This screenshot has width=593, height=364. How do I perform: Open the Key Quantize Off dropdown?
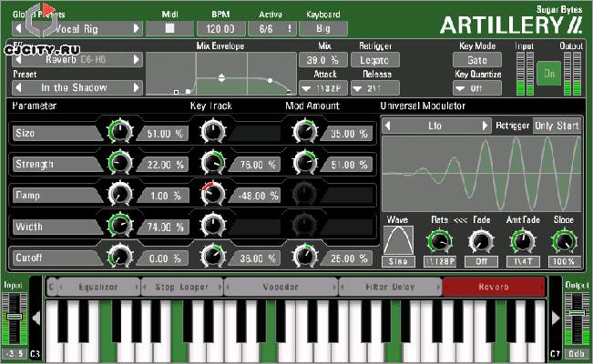click(477, 89)
